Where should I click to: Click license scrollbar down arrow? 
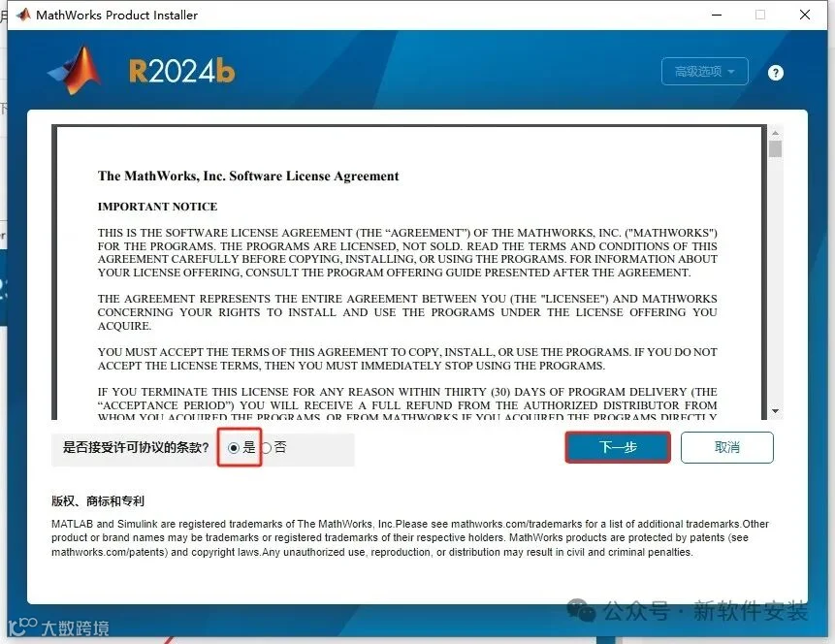tap(776, 410)
